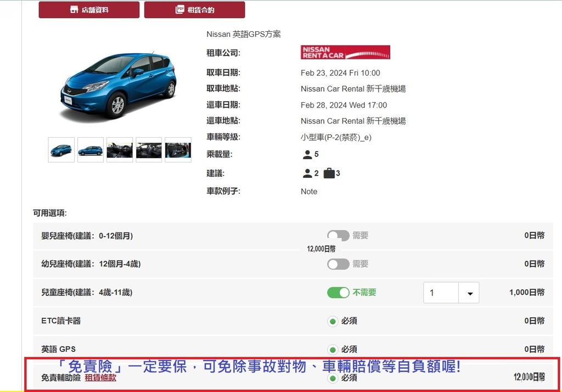Click the return date Feb 28, 2024 text
The image size is (562, 392).
pyautogui.click(x=344, y=105)
